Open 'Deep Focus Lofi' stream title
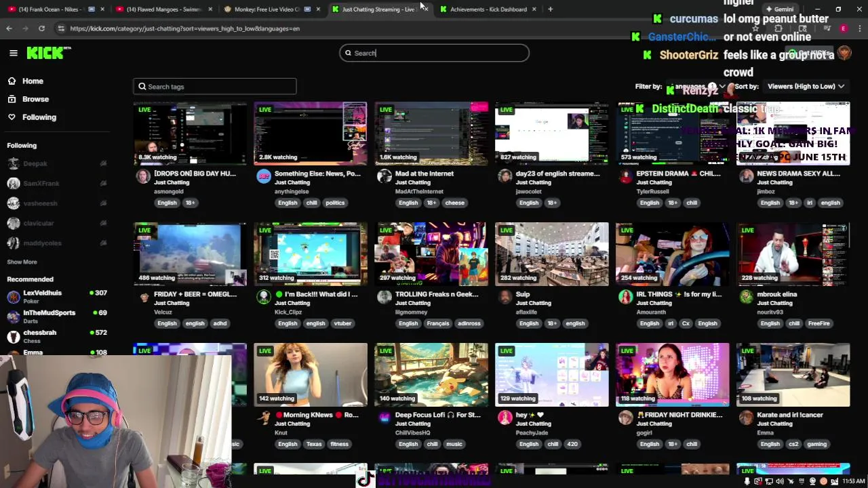The image size is (868, 488). [x=437, y=415]
